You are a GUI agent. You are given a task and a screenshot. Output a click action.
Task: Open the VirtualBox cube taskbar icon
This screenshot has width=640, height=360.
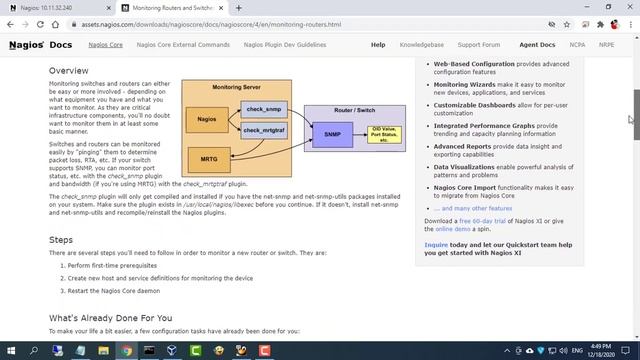click(x=172, y=351)
